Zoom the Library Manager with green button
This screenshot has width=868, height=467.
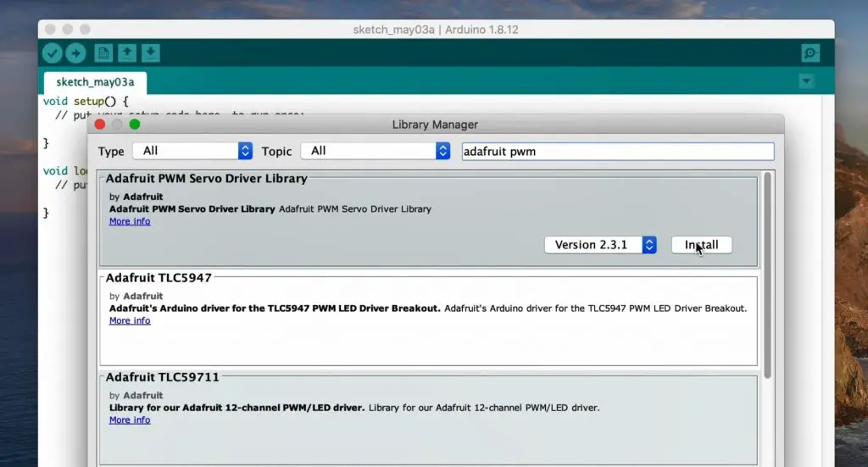pyautogui.click(x=135, y=125)
